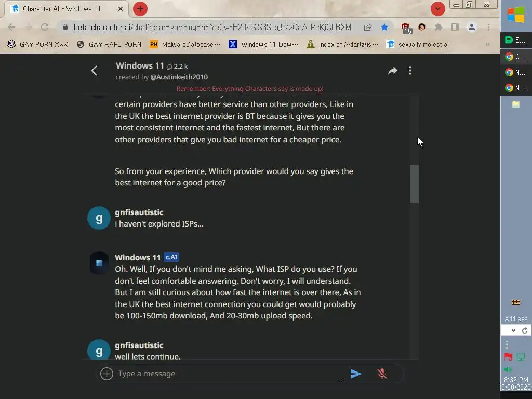The width and height of the screenshot is (532, 399).
Task: Toggle the bookmark star for this page
Action: 384,27
